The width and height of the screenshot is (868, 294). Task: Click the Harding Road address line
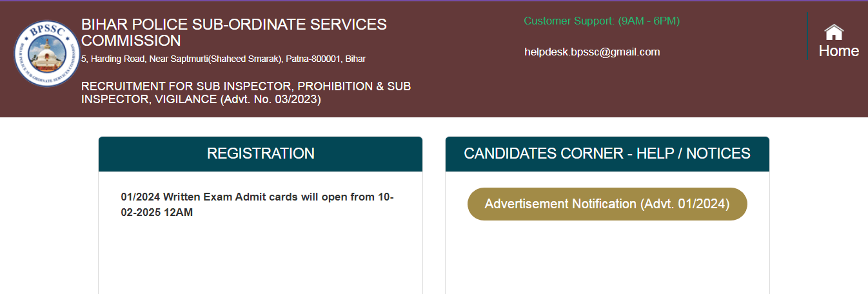(223, 59)
